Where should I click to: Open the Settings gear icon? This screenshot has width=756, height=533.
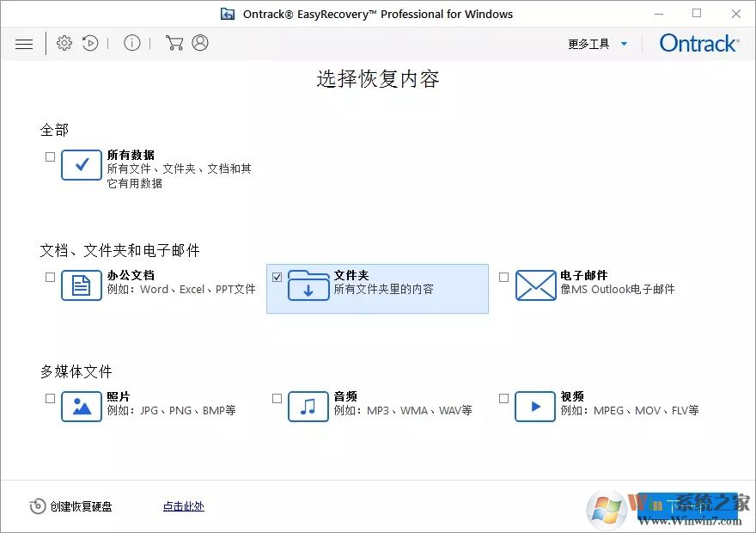coord(64,43)
